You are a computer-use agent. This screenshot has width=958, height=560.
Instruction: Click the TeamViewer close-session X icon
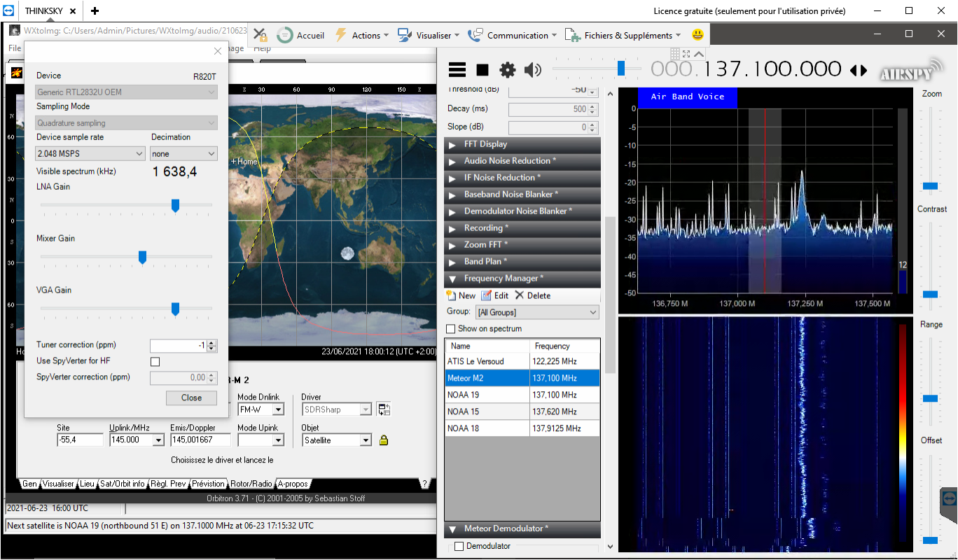point(260,35)
